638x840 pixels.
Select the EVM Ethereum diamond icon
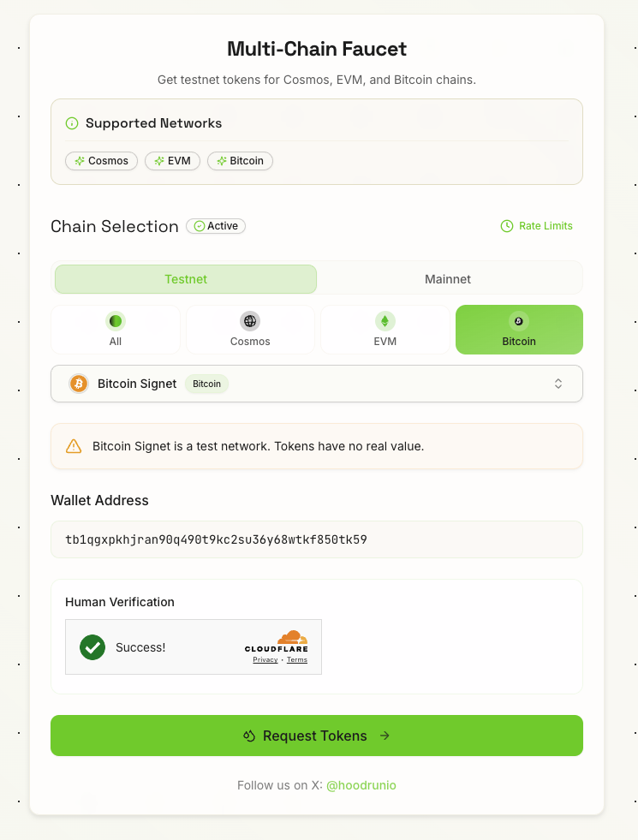click(385, 320)
